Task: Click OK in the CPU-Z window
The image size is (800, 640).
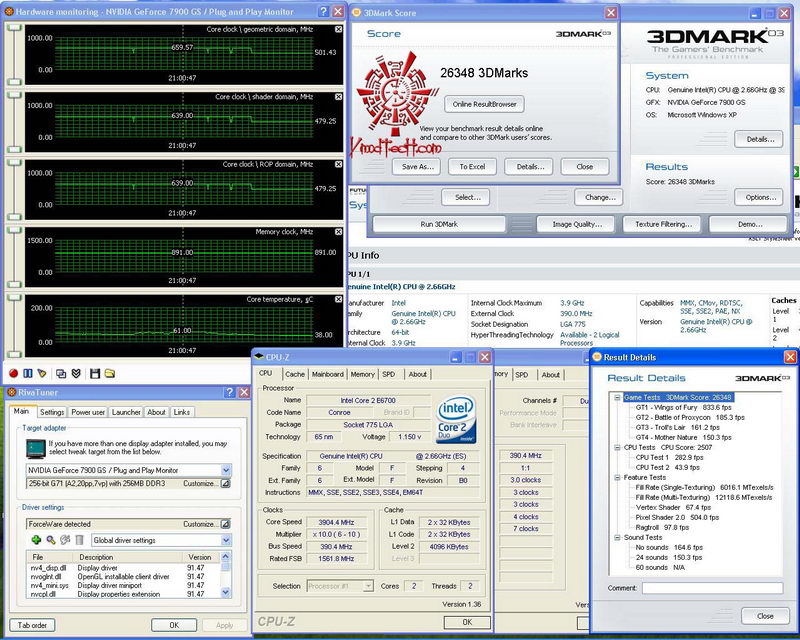Action: tap(467, 622)
